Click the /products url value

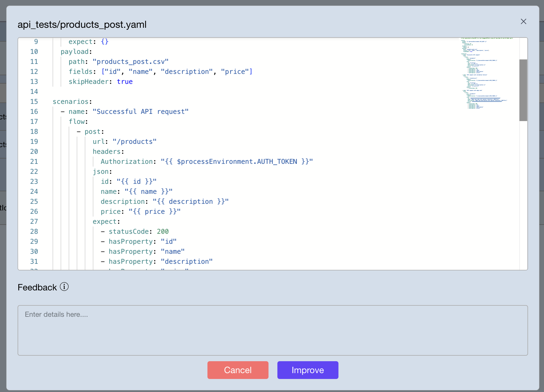[134, 141]
